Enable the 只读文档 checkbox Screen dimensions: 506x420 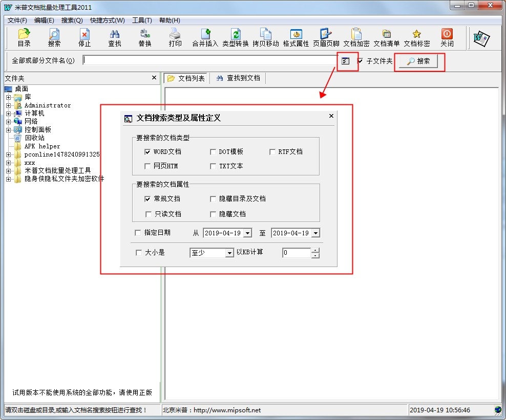(149, 214)
